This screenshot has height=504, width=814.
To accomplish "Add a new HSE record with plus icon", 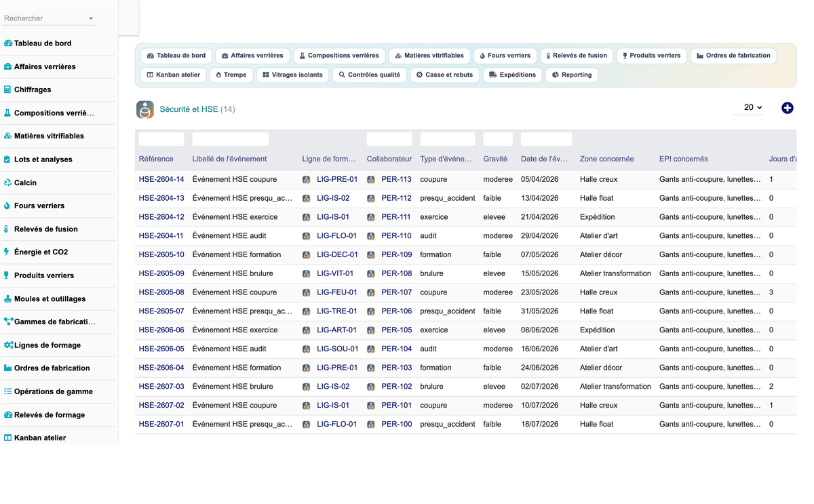I will pos(788,108).
